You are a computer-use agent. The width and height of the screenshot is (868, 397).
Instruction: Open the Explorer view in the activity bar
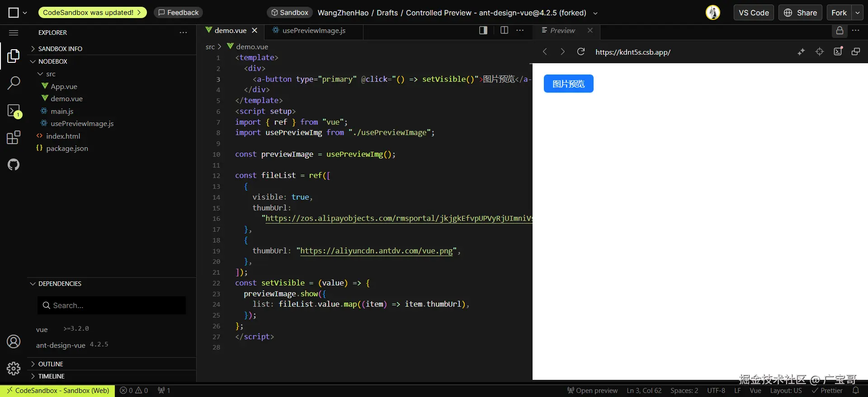pos(14,56)
